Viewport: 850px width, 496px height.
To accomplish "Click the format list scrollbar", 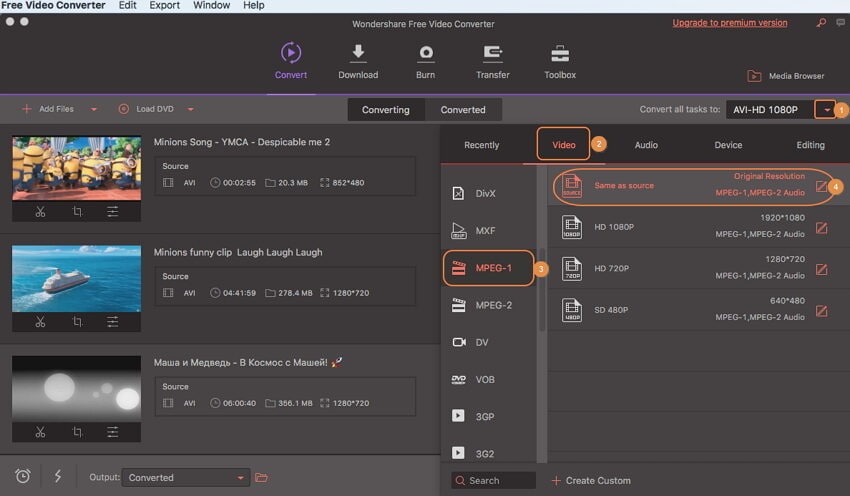I will [542, 290].
